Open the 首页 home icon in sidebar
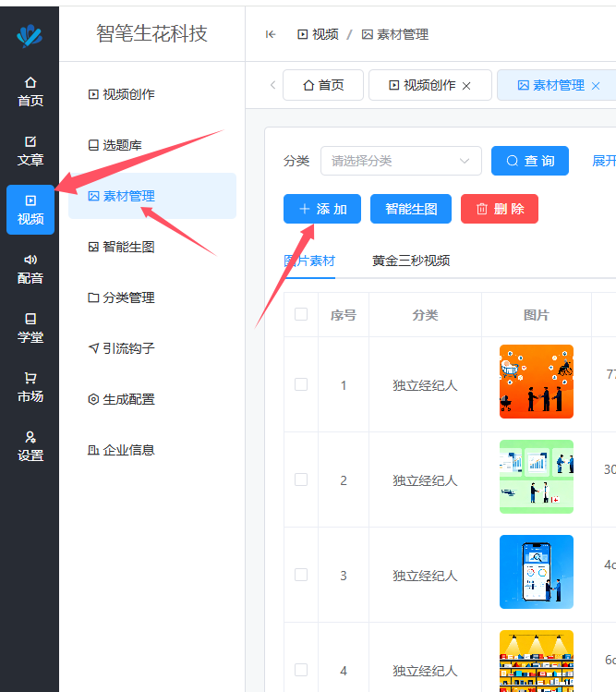 point(30,91)
